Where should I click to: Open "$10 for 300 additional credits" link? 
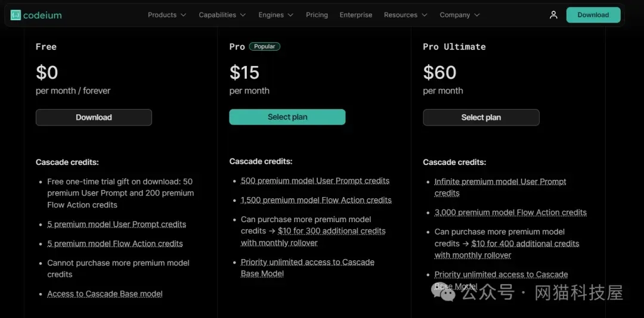click(x=332, y=231)
